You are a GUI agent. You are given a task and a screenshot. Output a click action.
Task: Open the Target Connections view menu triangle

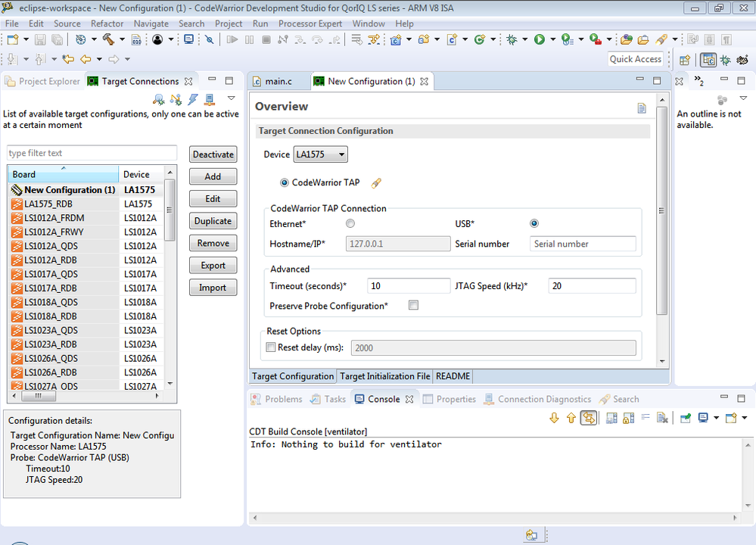coord(232,98)
